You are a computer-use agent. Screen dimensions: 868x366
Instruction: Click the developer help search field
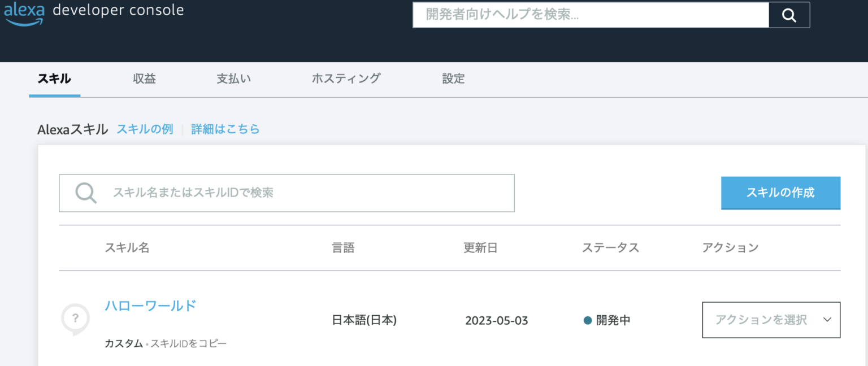point(591,15)
